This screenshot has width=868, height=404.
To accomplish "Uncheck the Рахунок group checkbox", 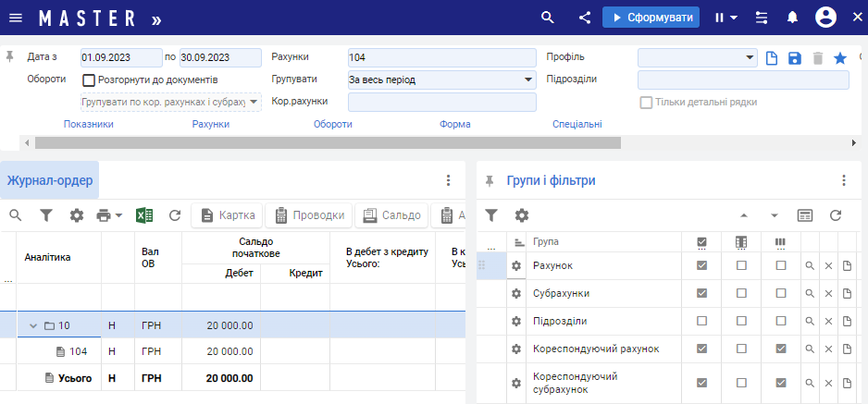I will 701,265.
